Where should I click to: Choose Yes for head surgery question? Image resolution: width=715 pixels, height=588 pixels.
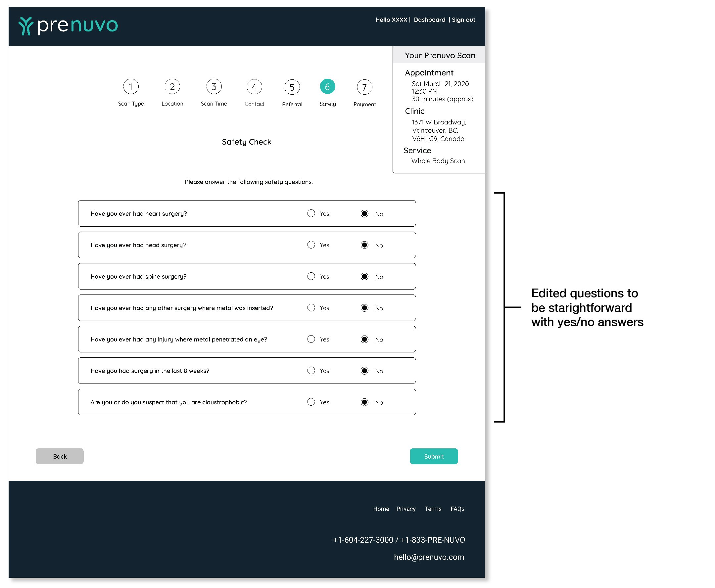coord(311,245)
